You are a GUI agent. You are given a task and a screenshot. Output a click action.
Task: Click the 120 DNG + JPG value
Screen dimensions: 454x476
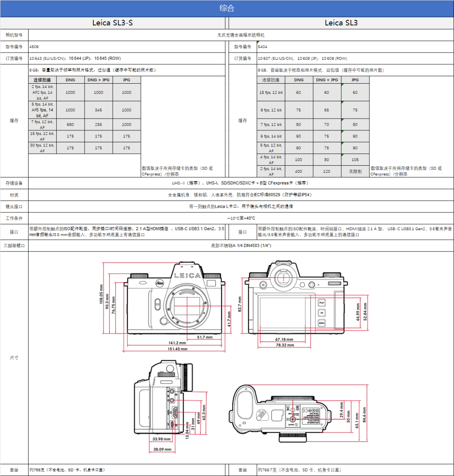[x=327, y=172]
